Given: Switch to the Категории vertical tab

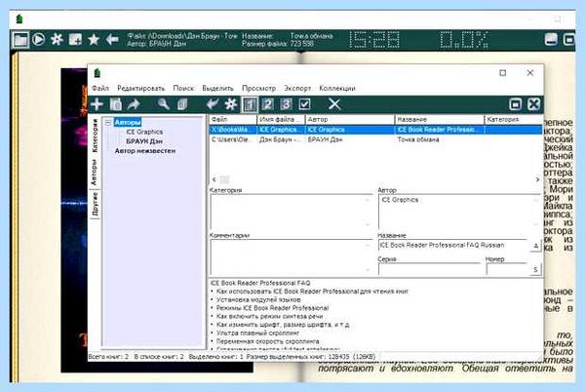Looking at the screenshot, I should pyautogui.click(x=95, y=135).
